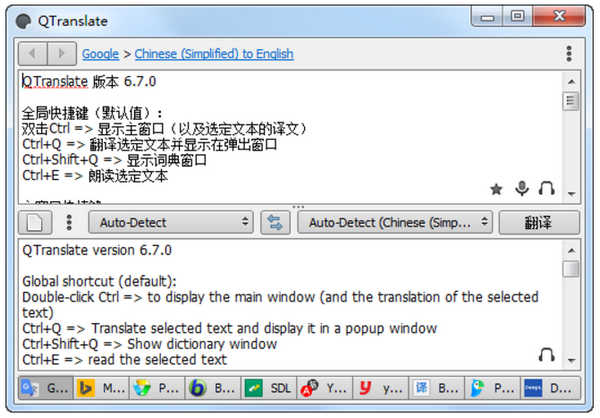600x418 pixels.
Task: Click the source text scrollbar thumb
Action: [x=571, y=101]
